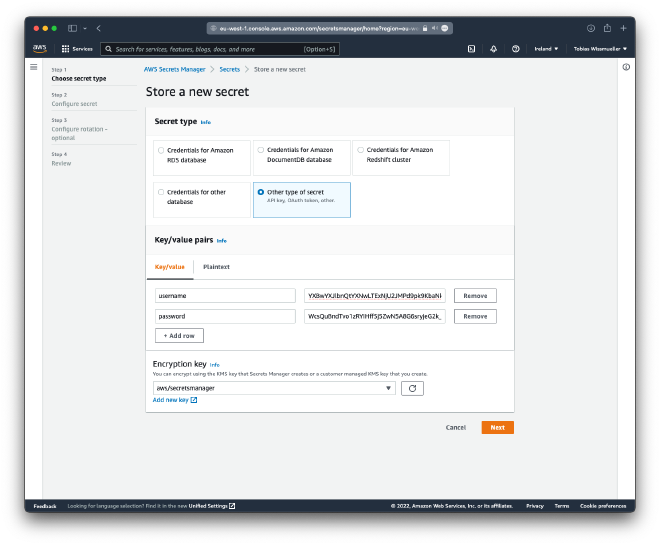Click the AWS logo home icon
Image resolution: width=660 pixels, height=545 pixels.
tap(39, 48)
